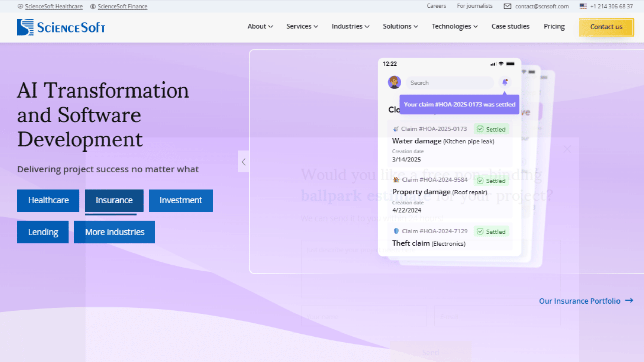The height and width of the screenshot is (362, 644).
Task: Click the phone number +1 214 306 68 37
Action: [611, 6]
